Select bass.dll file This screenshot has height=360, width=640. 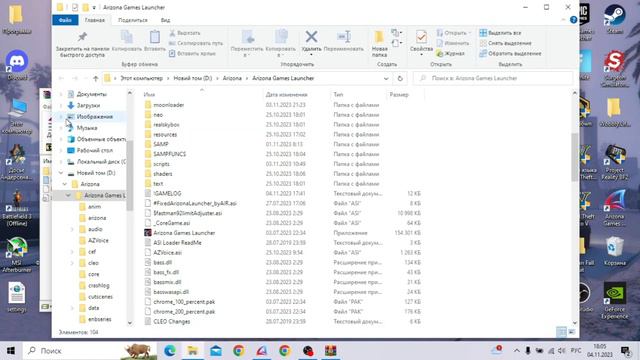click(162, 262)
